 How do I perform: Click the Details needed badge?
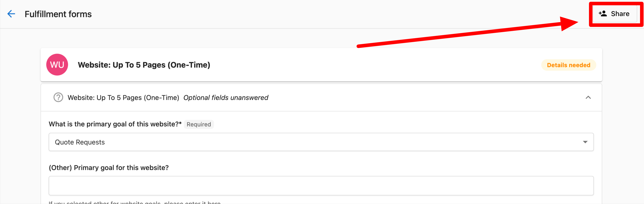(x=568, y=65)
